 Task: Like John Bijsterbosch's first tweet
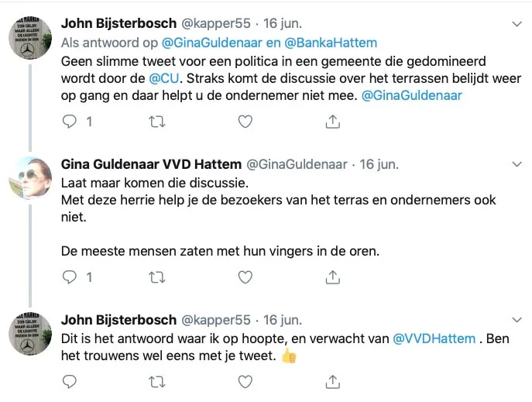click(245, 121)
